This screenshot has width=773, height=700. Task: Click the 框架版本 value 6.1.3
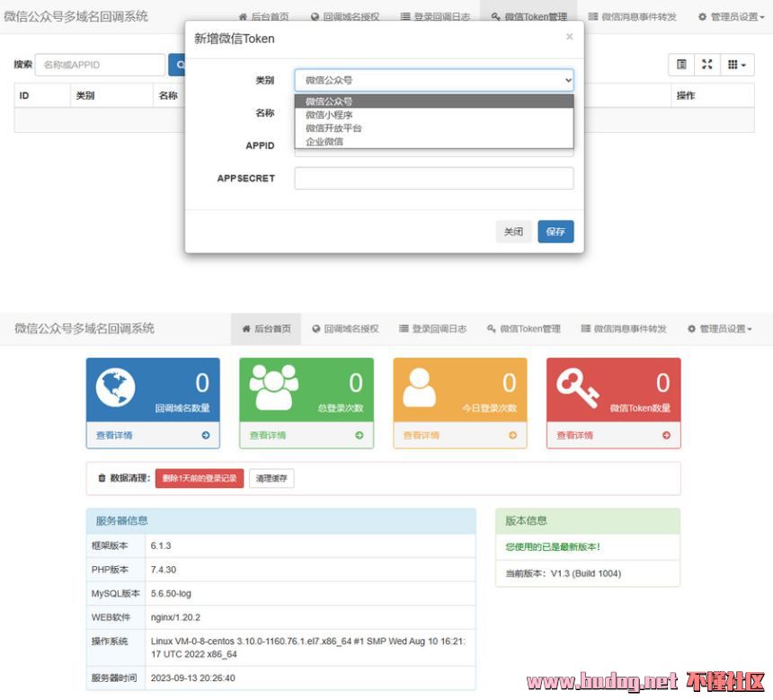point(161,545)
